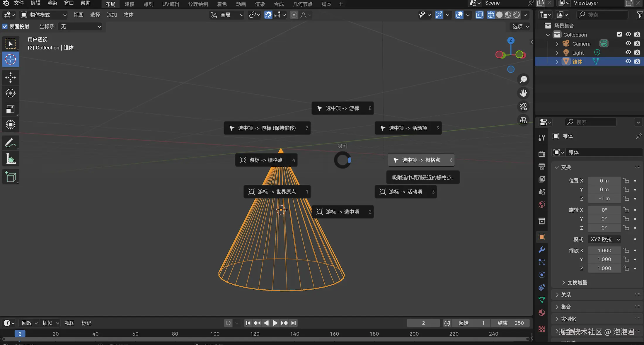Open the Render properties tab
This screenshot has width=644, height=345.
click(x=542, y=154)
